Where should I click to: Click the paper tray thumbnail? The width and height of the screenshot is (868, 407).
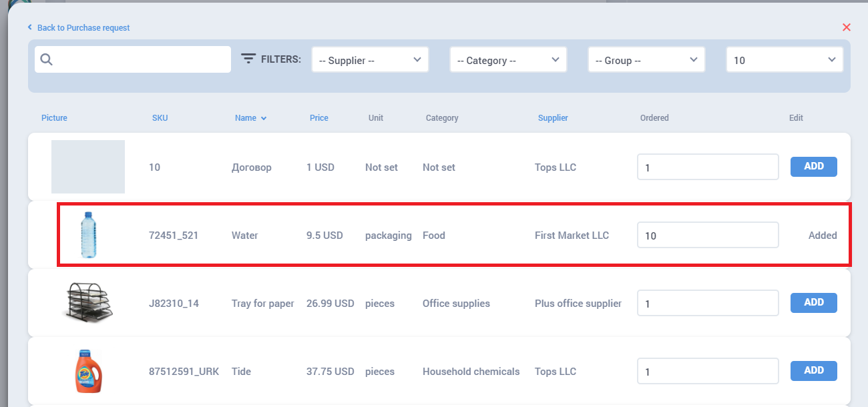pyautogui.click(x=88, y=302)
